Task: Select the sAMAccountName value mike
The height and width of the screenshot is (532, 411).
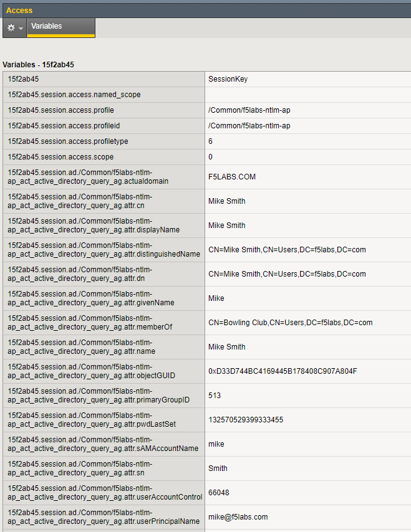Action: click(216, 444)
